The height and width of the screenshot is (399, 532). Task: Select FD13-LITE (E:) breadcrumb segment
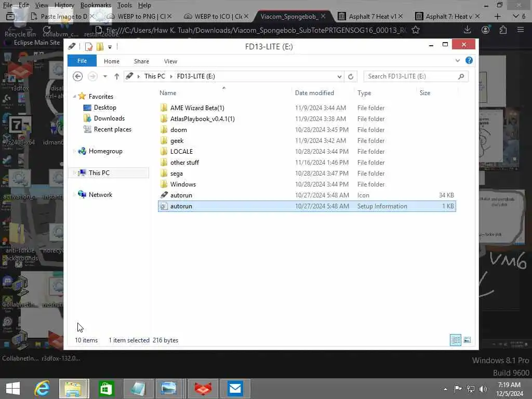click(196, 76)
